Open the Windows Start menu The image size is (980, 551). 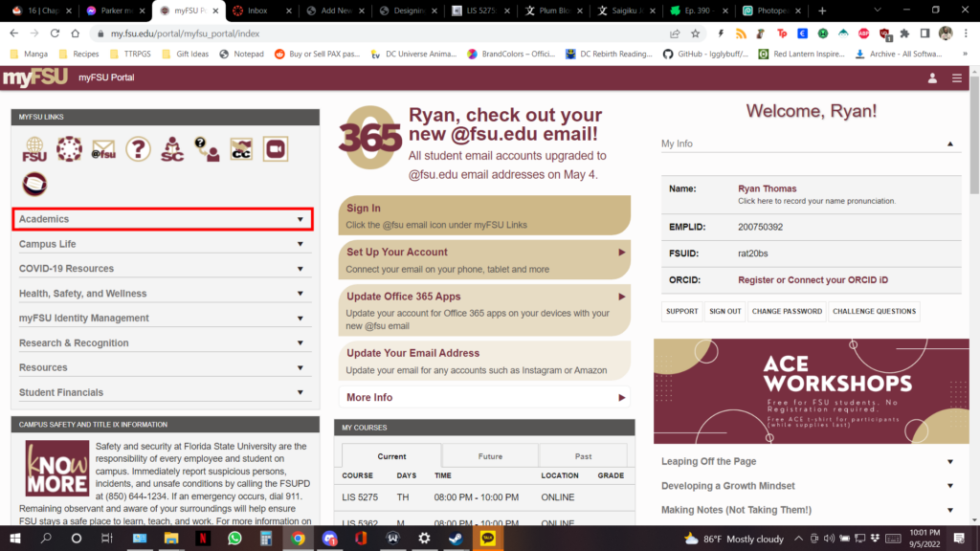click(14, 538)
